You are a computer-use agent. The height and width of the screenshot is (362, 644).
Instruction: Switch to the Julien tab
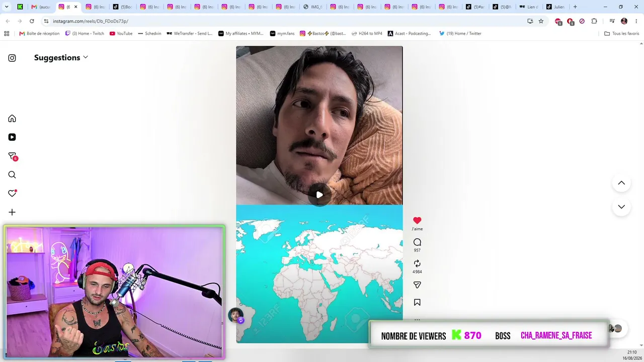click(555, 7)
